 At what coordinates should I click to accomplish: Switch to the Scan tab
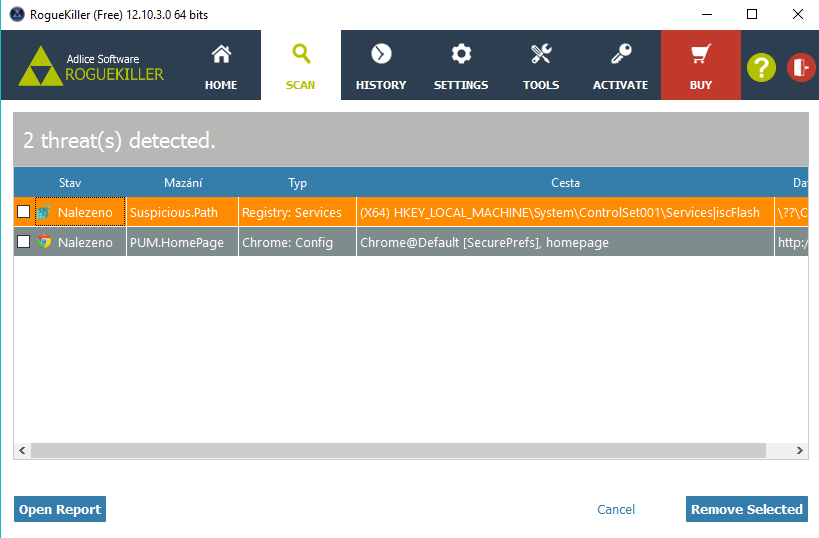301,65
